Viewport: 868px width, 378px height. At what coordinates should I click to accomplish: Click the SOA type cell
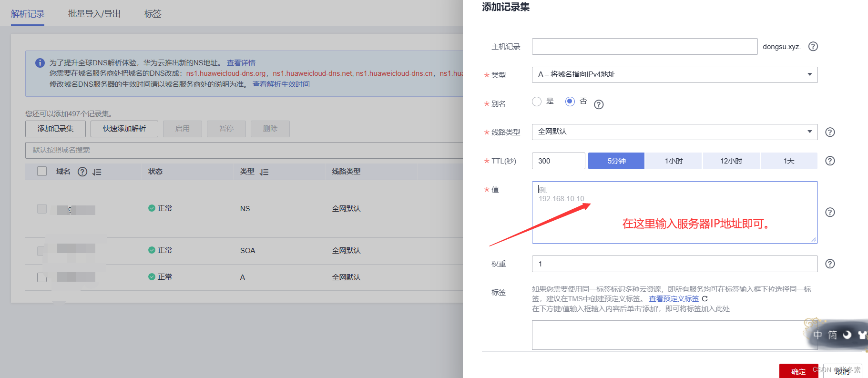point(247,250)
